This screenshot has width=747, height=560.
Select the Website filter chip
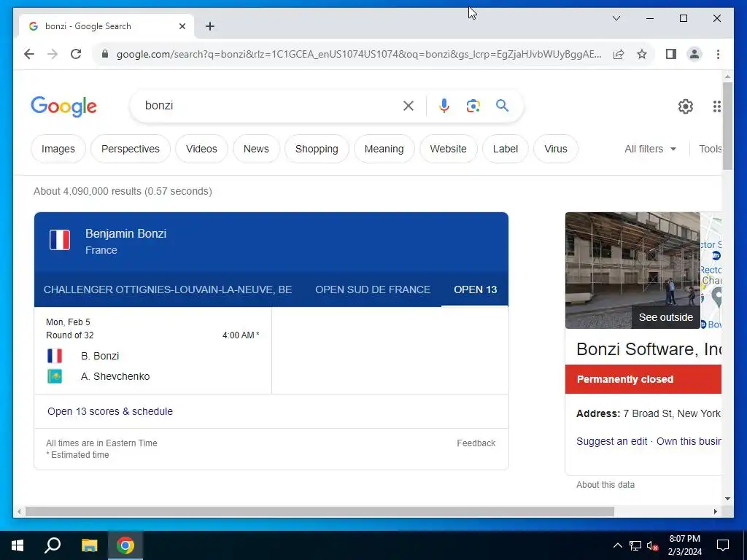coord(449,149)
